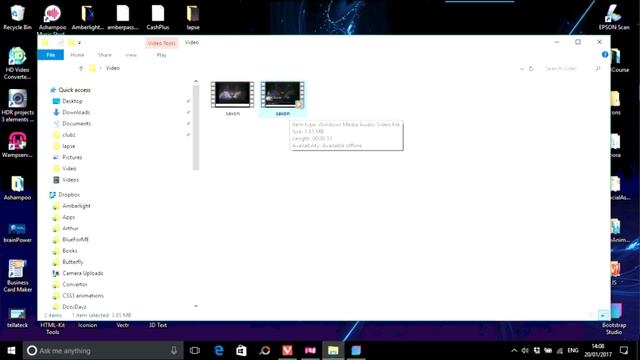Screen dimensions: 640x360
Task: Click navigation pane scroll down arrow
Action: point(196,306)
